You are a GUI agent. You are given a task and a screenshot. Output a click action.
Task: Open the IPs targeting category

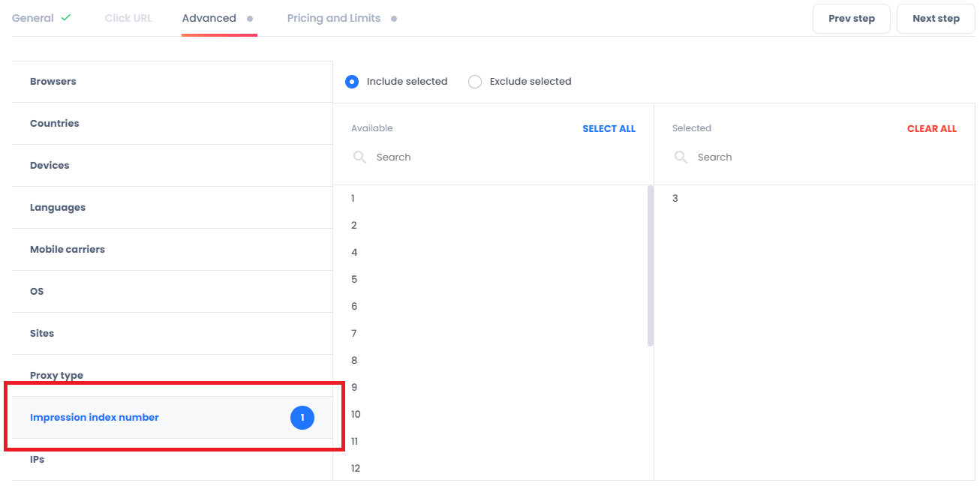(172, 460)
